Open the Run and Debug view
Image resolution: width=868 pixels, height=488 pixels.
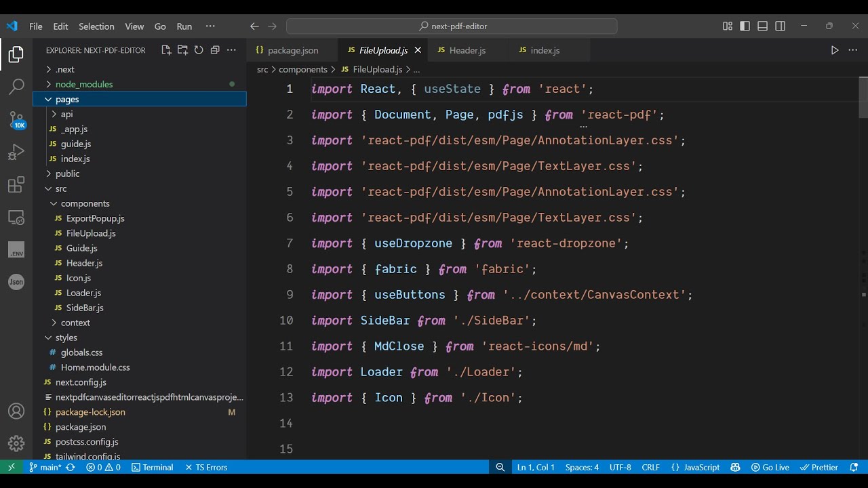[16, 152]
